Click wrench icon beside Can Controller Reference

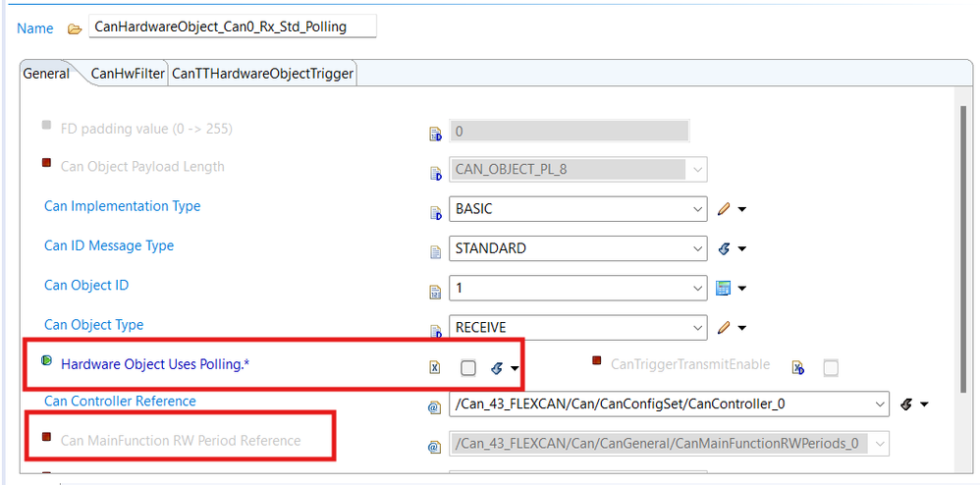[x=907, y=404]
